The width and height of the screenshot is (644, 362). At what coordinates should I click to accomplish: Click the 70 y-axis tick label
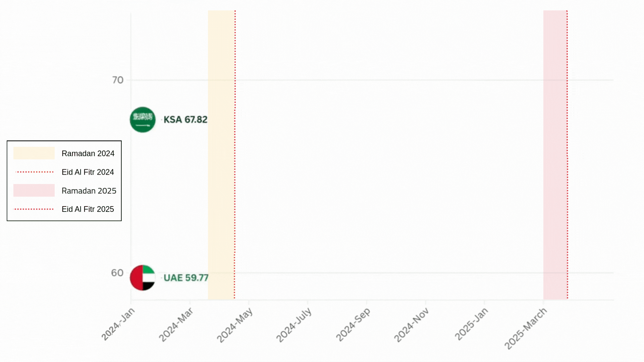(x=118, y=80)
